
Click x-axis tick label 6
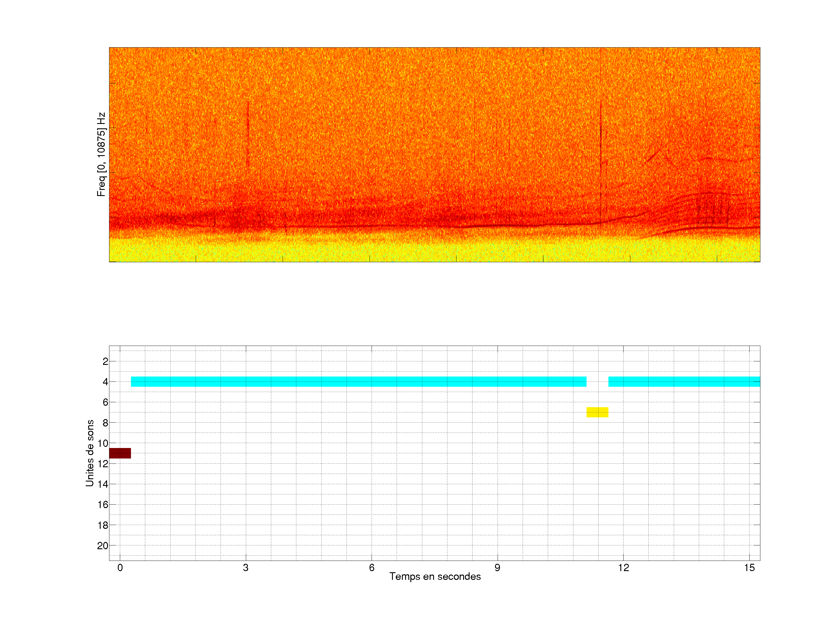371,568
